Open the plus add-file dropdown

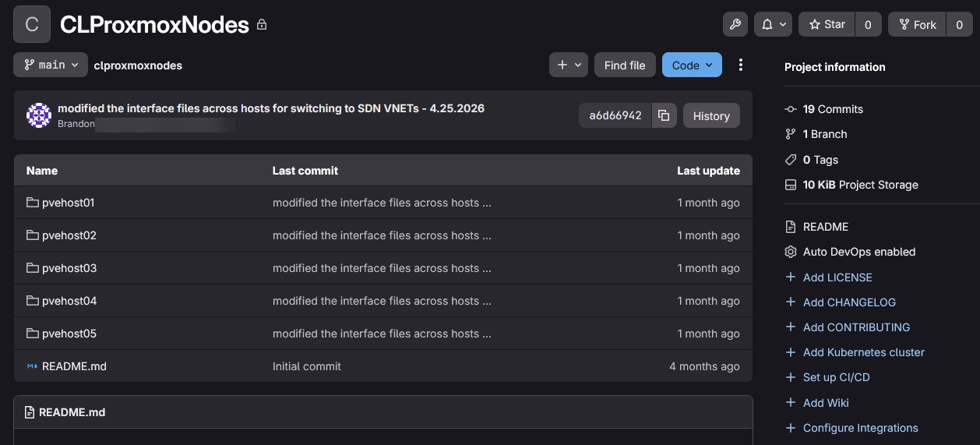coord(569,65)
